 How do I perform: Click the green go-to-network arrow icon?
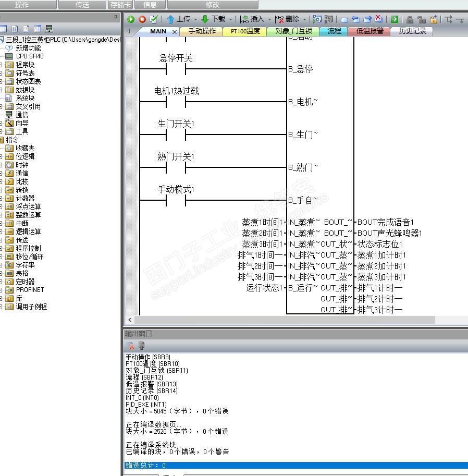[x=394, y=19]
